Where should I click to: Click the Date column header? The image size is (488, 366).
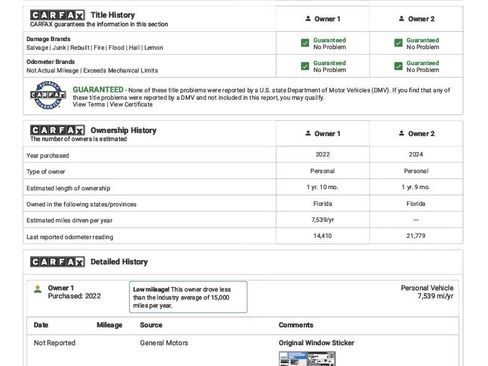[x=41, y=325]
